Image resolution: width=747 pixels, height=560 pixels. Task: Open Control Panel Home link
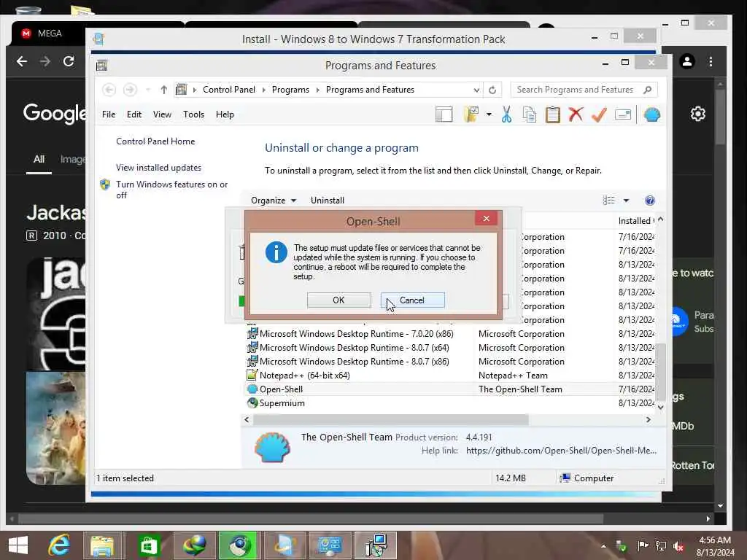tap(155, 141)
